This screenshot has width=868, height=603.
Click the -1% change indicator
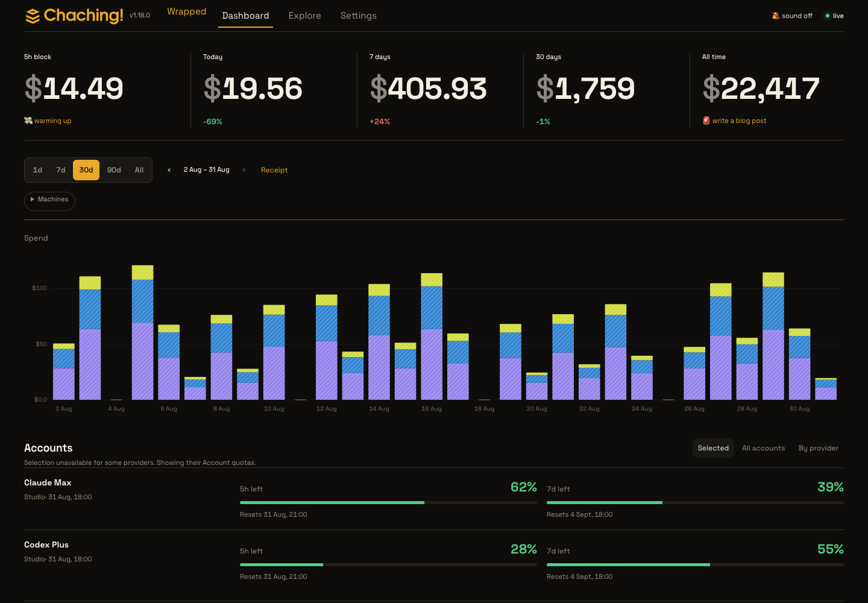543,121
